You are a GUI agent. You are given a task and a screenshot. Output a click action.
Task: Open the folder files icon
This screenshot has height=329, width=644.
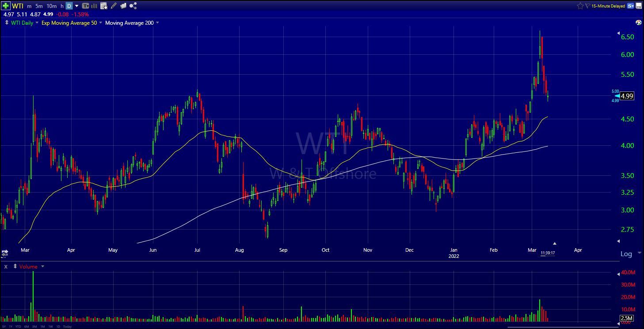[123, 6]
